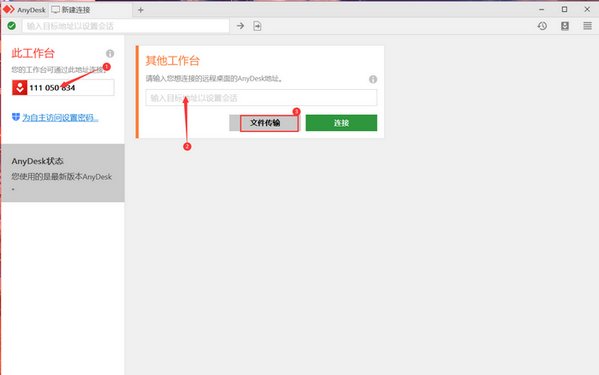
Task: Click the AnyDesk状态 panel
Action: click(x=63, y=173)
